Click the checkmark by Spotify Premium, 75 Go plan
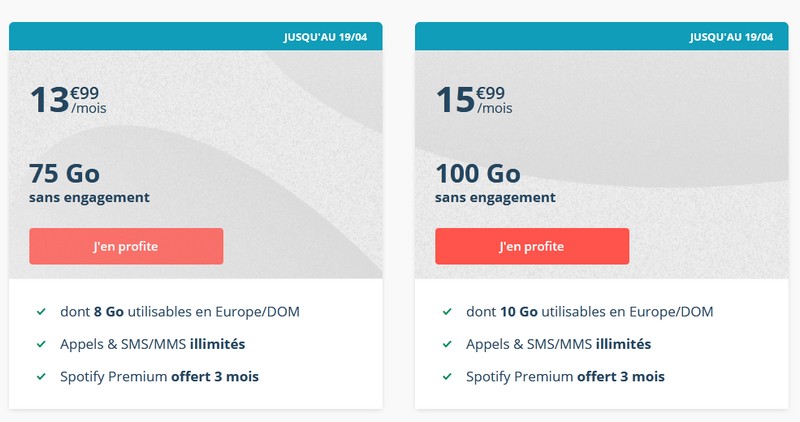 click(x=41, y=377)
